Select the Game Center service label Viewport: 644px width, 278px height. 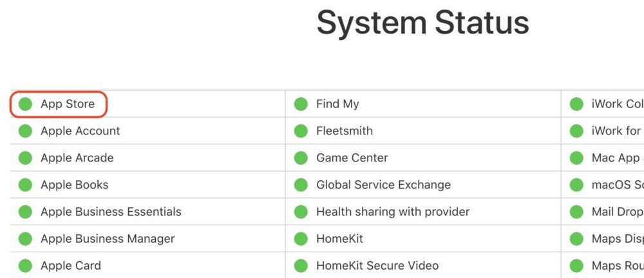352,158
